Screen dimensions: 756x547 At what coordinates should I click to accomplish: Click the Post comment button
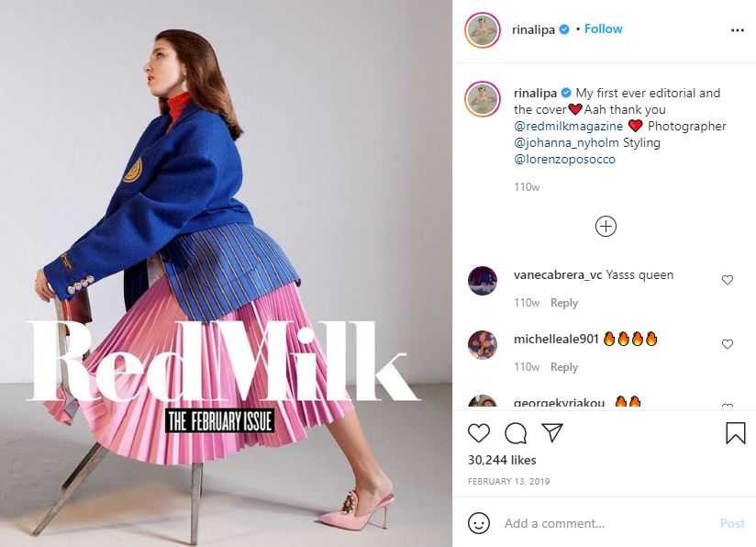[732, 523]
